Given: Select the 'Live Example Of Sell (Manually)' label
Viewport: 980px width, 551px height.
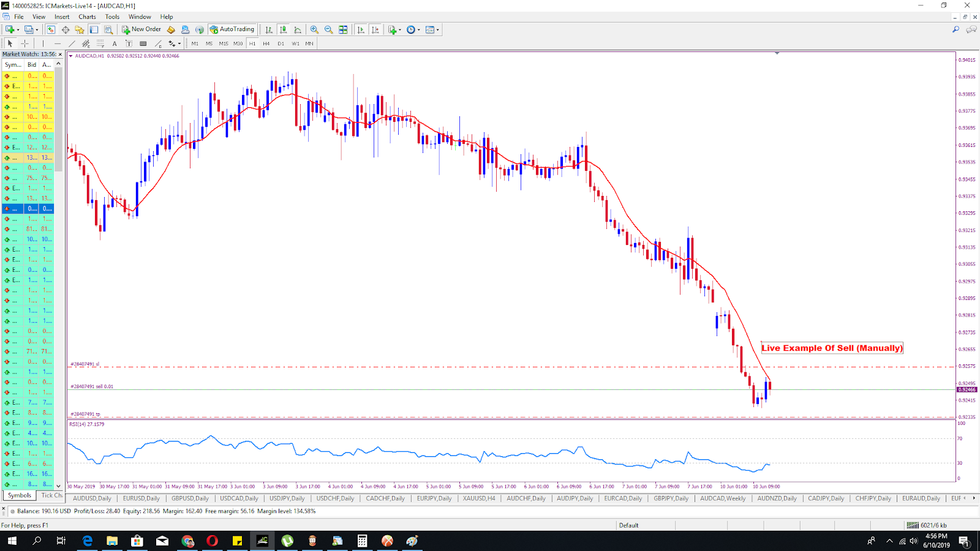Looking at the screenshot, I should [832, 348].
